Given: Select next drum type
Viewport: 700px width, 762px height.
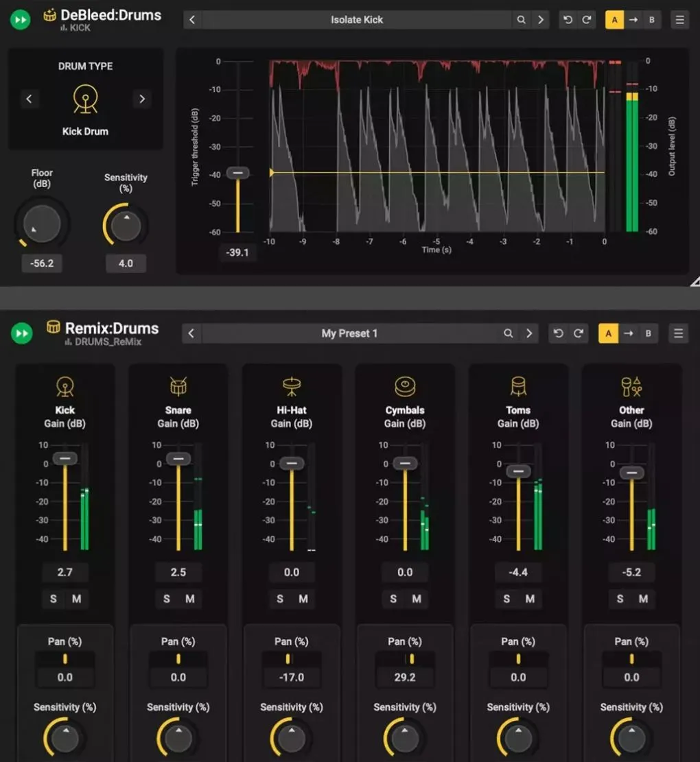Looking at the screenshot, I should (x=142, y=99).
